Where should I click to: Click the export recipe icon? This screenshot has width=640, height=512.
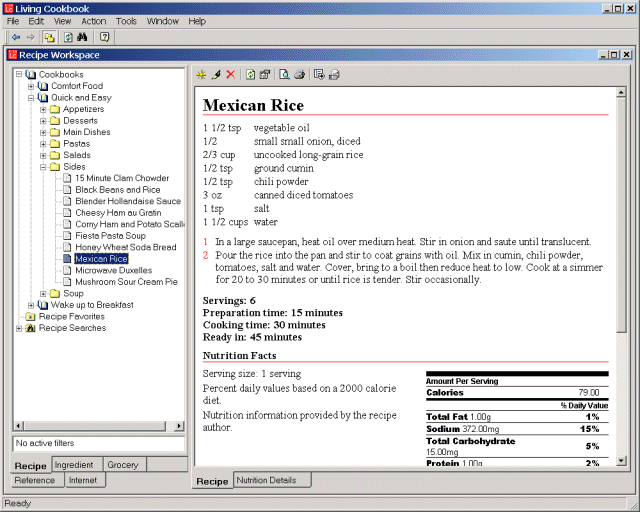[x=319, y=75]
